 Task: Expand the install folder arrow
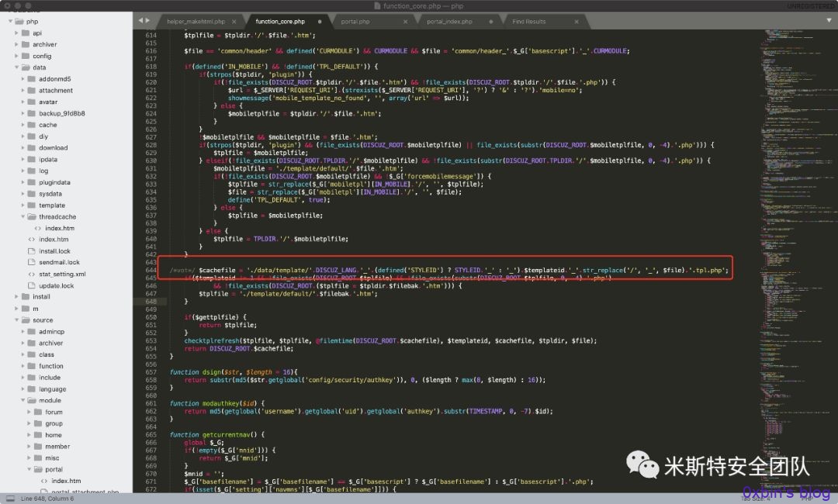pos(16,297)
